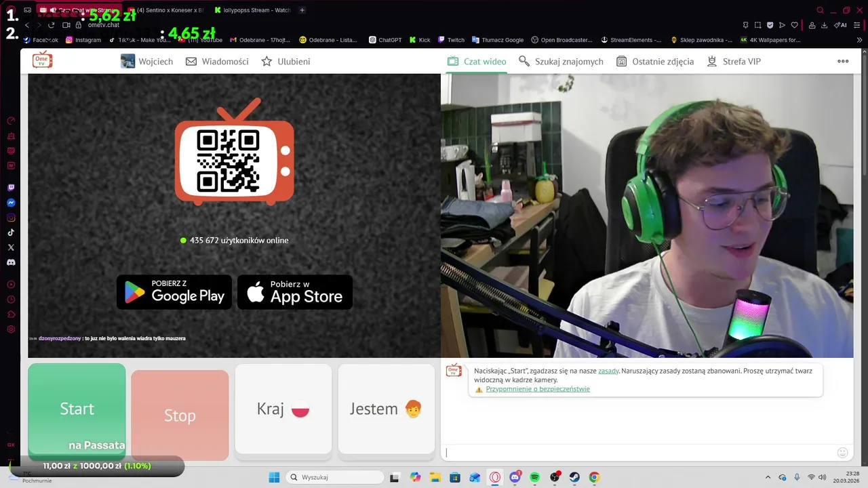Screen dimensions: 868x488
Task: Click the QR code TV image
Action: [234, 152]
